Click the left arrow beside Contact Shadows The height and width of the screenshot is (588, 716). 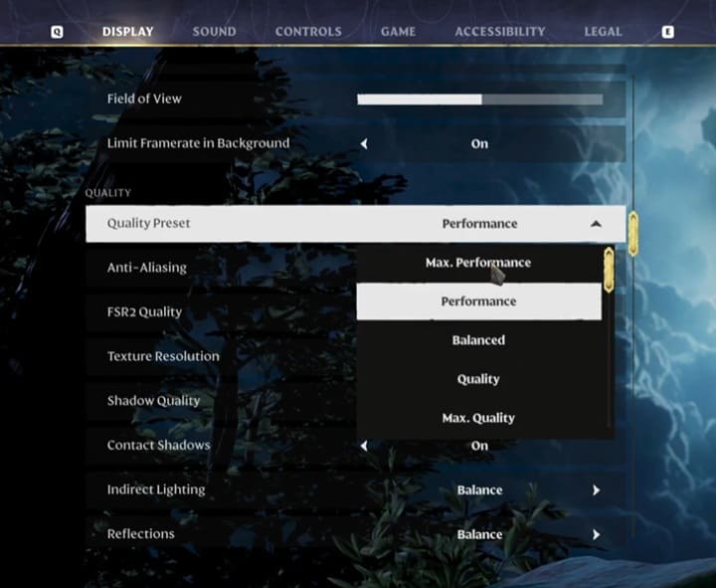(x=364, y=446)
